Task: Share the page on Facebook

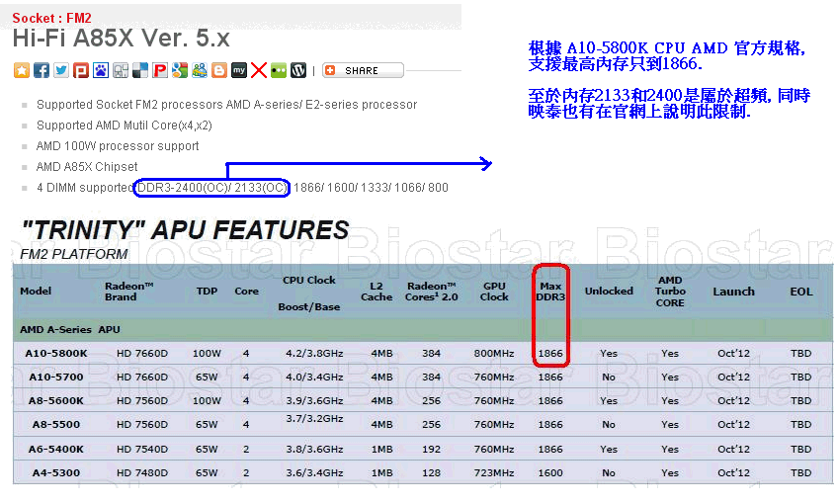Action: point(42,70)
